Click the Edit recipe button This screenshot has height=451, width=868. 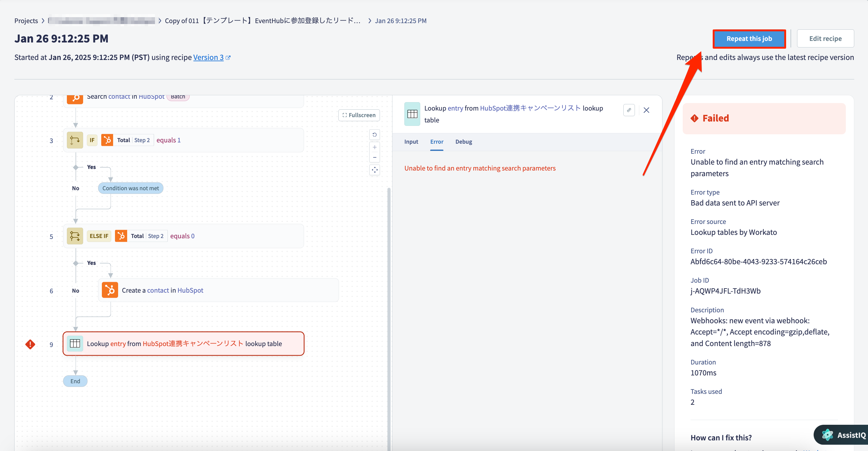click(825, 39)
